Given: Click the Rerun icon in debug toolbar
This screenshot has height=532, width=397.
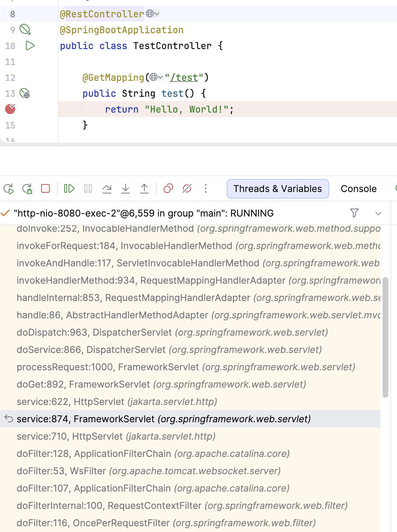Looking at the screenshot, I should tap(9, 189).
